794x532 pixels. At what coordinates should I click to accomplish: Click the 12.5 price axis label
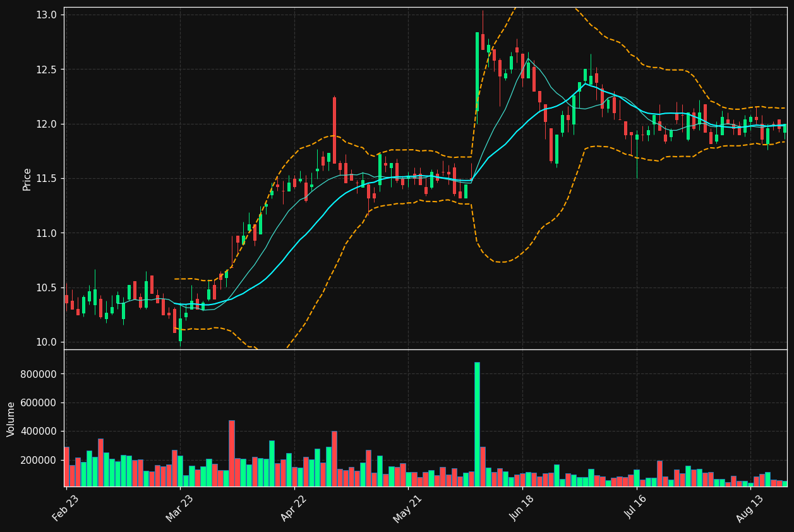[47, 70]
